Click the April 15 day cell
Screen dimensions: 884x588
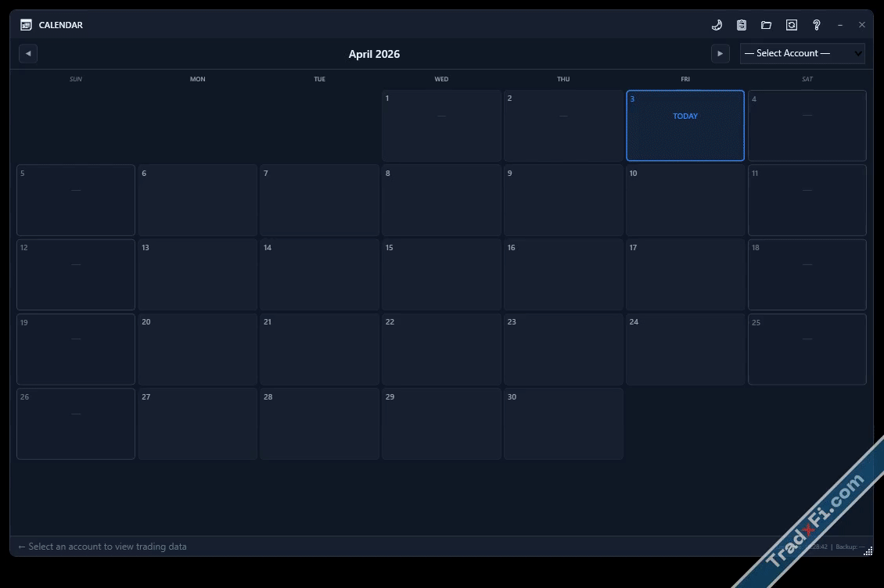[441, 274]
